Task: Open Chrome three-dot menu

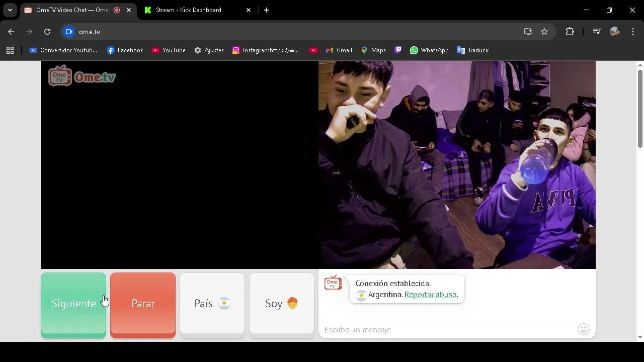Action: click(633, 32)
